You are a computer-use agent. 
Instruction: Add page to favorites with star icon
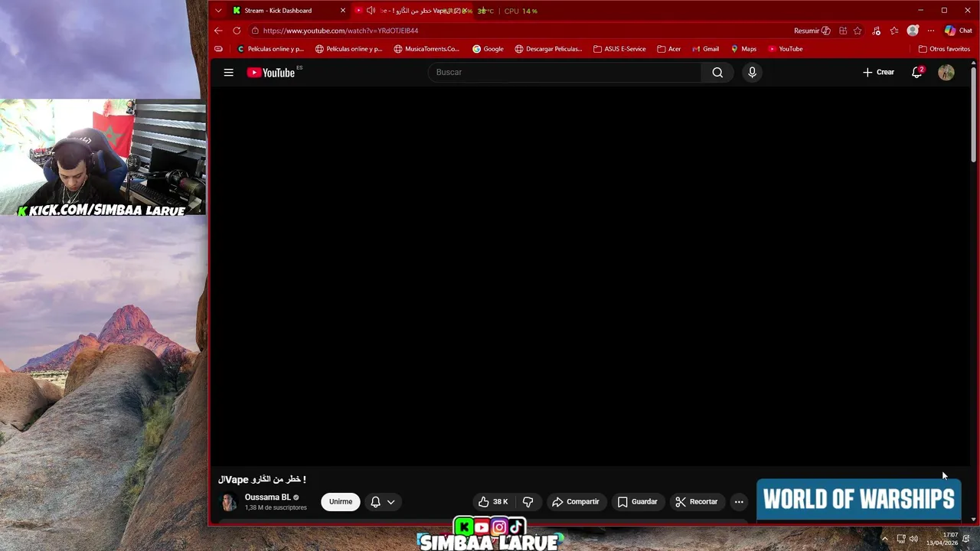point(857,31)
